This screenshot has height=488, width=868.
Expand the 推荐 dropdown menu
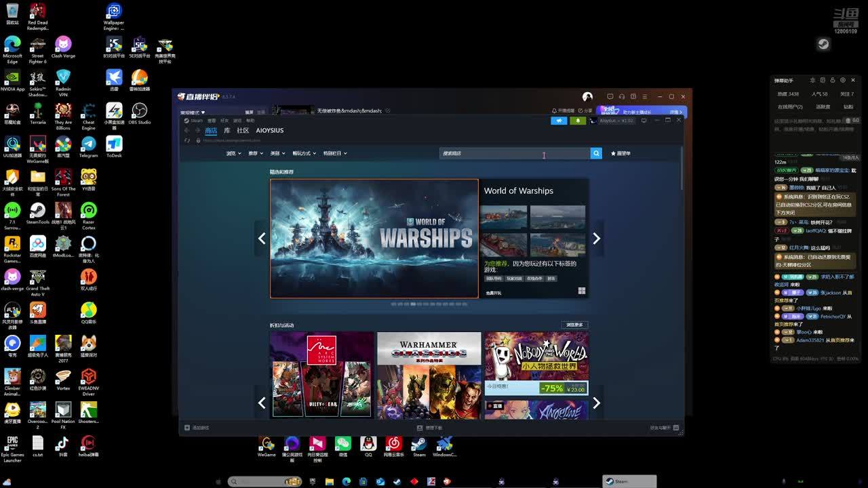pyautogui.click(x=256, y=153)
